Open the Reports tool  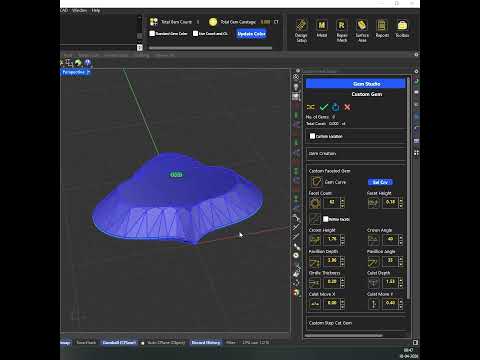click(x=382, y=28)
